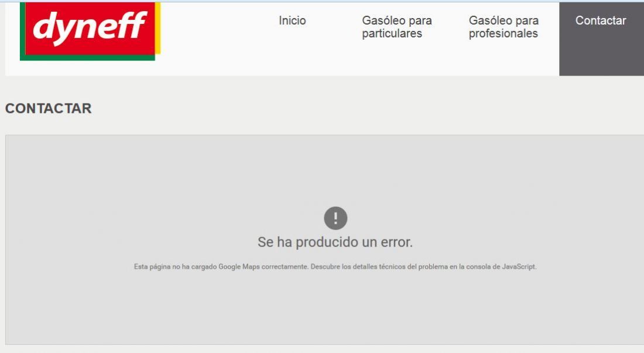Click the 'Se ha producido un error.' message
644x353 pixels.
[x=335, y=242]
